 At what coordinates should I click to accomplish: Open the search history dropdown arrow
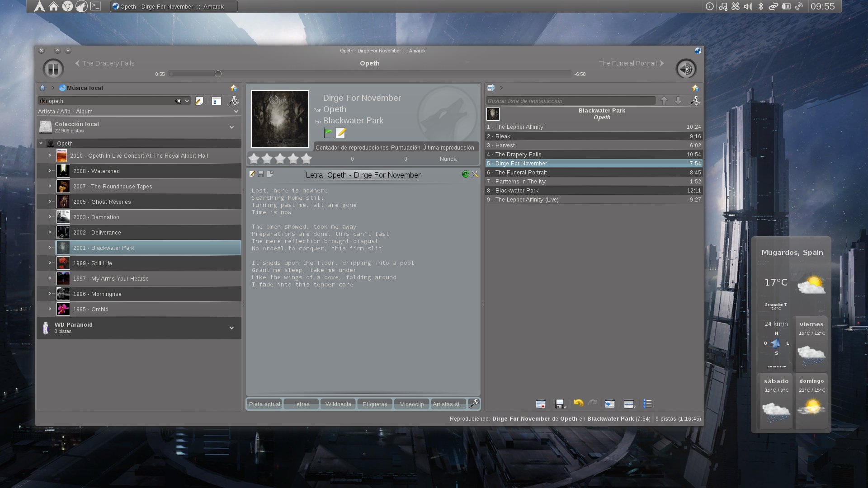click(x=187, y=101)
